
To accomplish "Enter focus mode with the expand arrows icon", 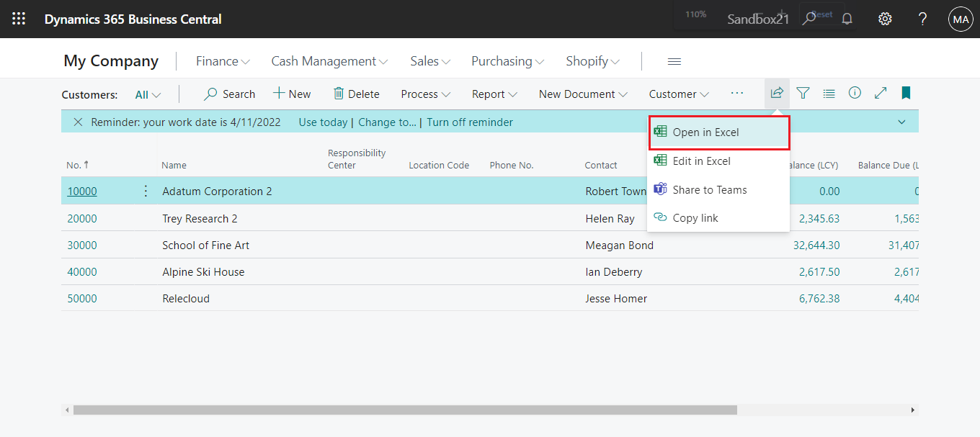I will point(881,93).
